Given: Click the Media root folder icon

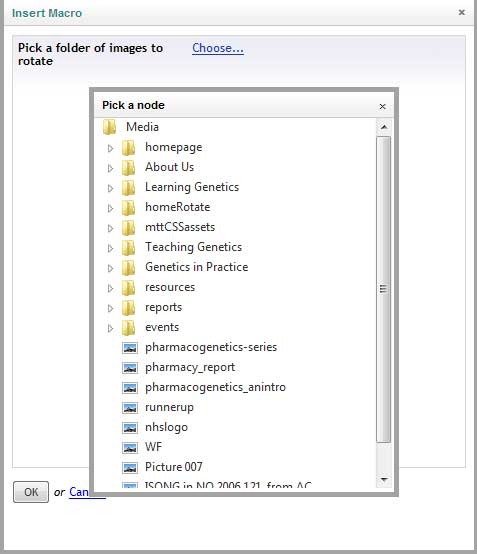Looking at the screenshot, I should (110, 127).
